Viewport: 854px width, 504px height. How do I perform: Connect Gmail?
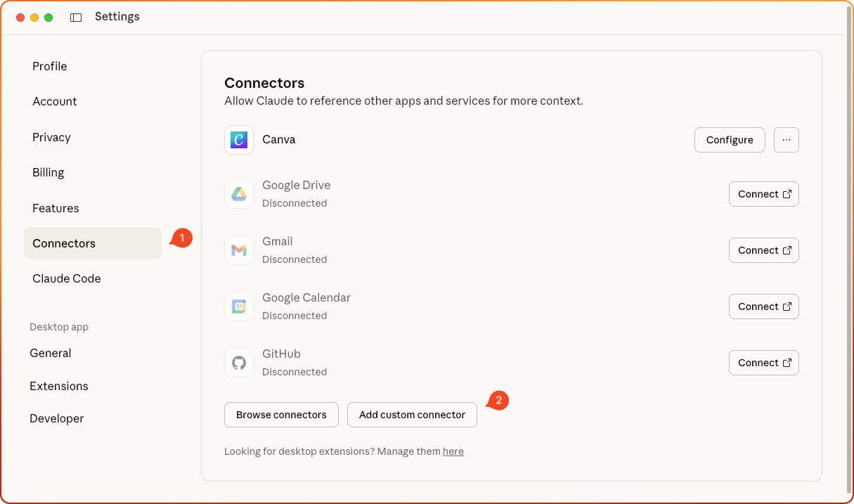point(763,250)
